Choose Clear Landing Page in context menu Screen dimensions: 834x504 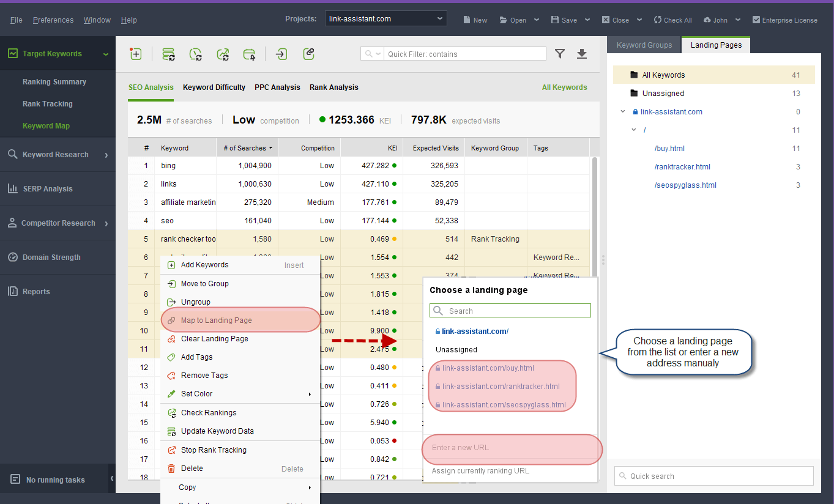[x=240, y=339]
